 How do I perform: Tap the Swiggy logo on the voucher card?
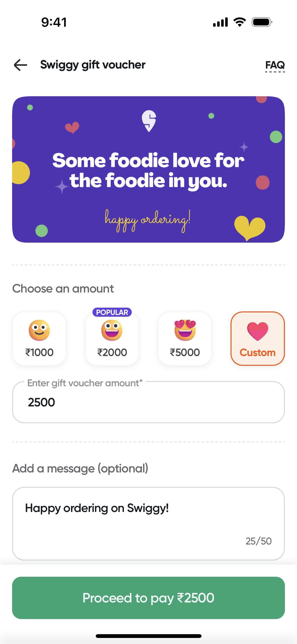[x=149, y=121]
